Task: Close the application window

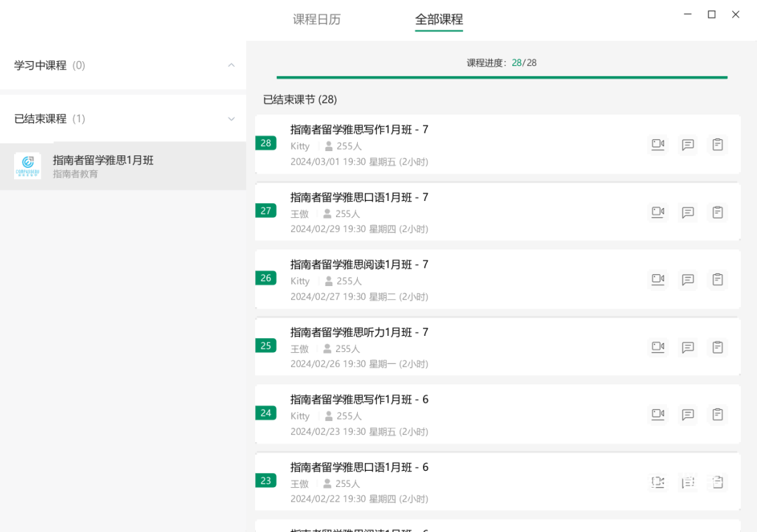Action: pos(735,15)
